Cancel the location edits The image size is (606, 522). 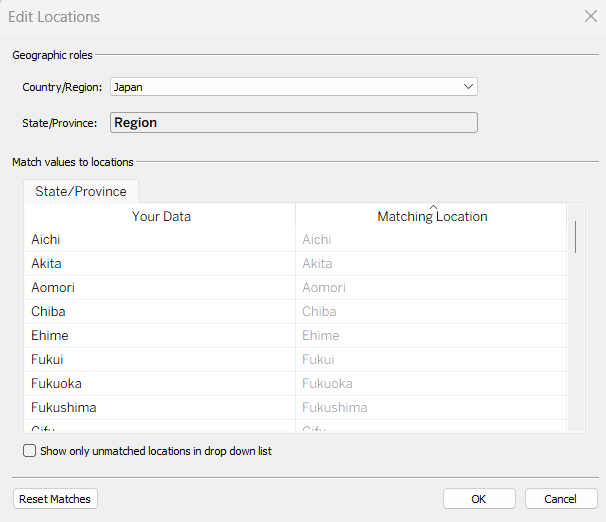coord(560,499)
